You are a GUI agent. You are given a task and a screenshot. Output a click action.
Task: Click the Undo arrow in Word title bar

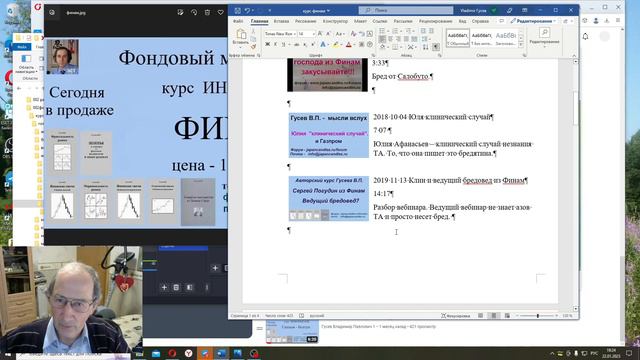[x=247, y=11]
